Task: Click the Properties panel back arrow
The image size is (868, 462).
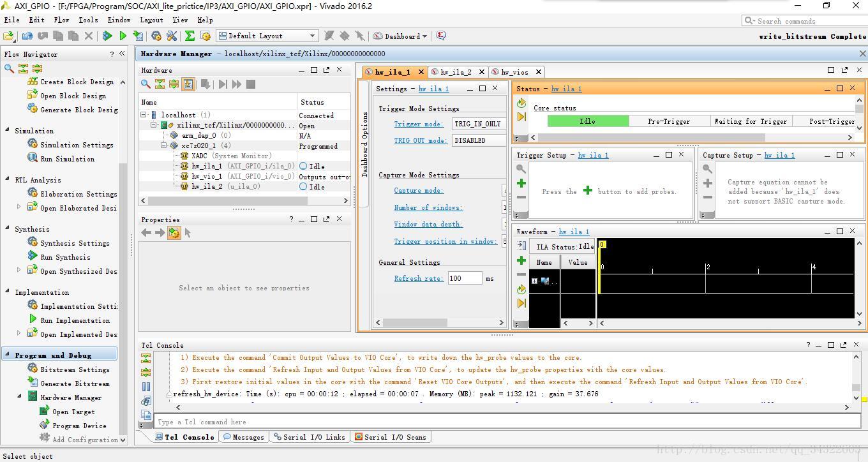Action: click(146, 233)
